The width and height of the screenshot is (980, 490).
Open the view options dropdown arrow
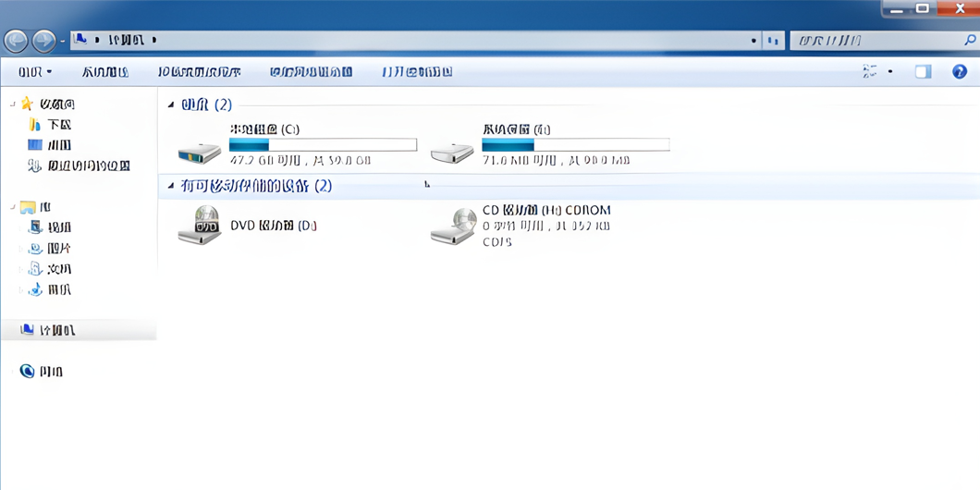tap(890, 71)
